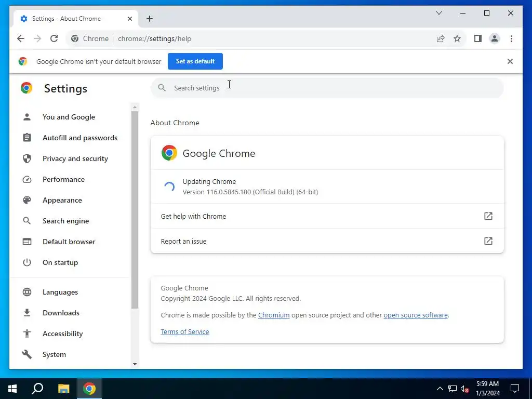The image size is (532, 399).
Task: Bookmark this tab with the star icon
Action: (x=457, y=38)
